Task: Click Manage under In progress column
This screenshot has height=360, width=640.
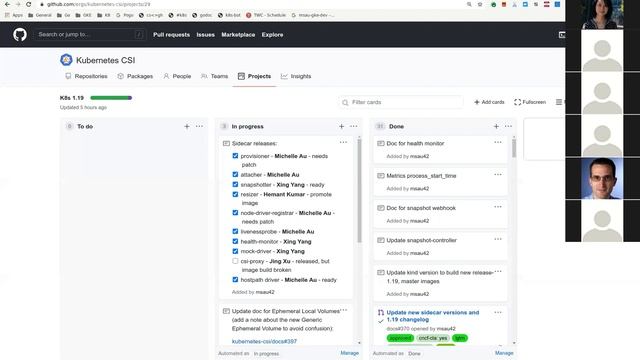Action: pos(349,353)
